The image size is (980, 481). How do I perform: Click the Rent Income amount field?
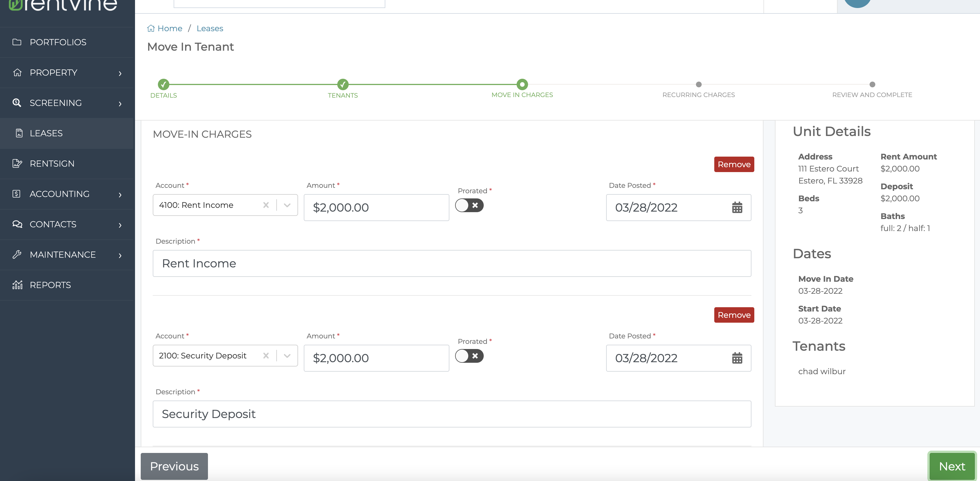tap(376, 208)
